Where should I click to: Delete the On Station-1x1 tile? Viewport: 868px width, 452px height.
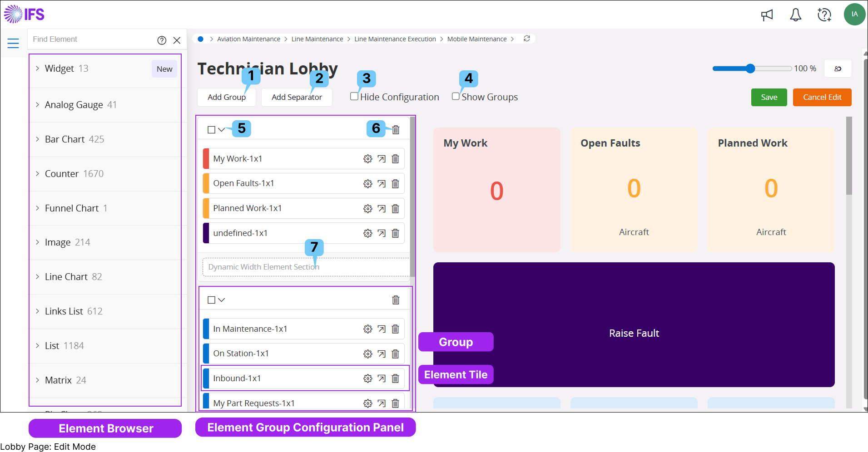pos(396,354)
